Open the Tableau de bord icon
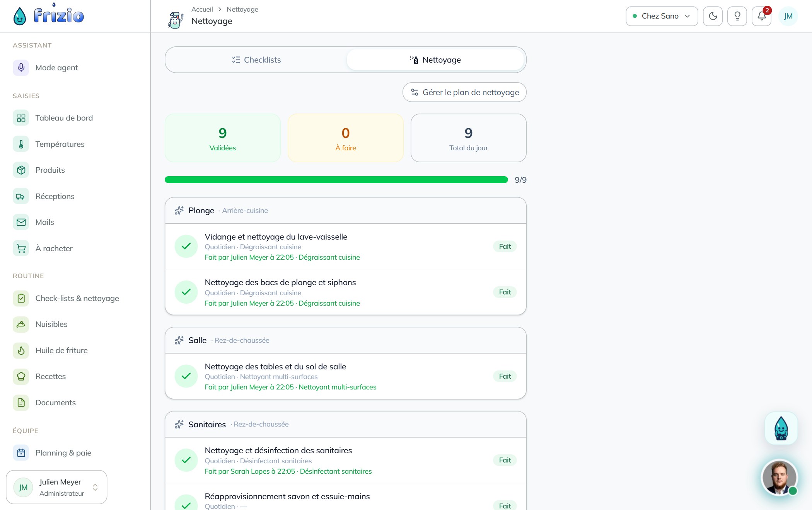The height and width of the screenshot is (510, 812). pos(21,118)
